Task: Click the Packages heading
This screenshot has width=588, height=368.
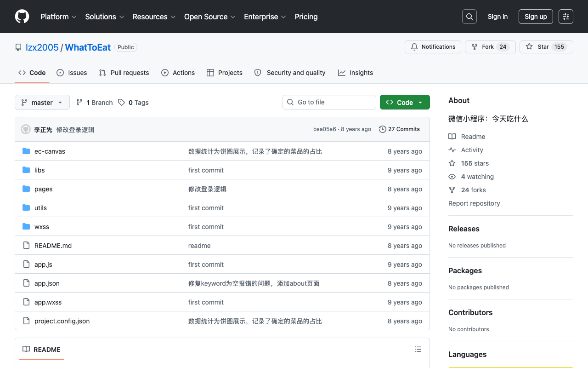Action: (465, 270)
